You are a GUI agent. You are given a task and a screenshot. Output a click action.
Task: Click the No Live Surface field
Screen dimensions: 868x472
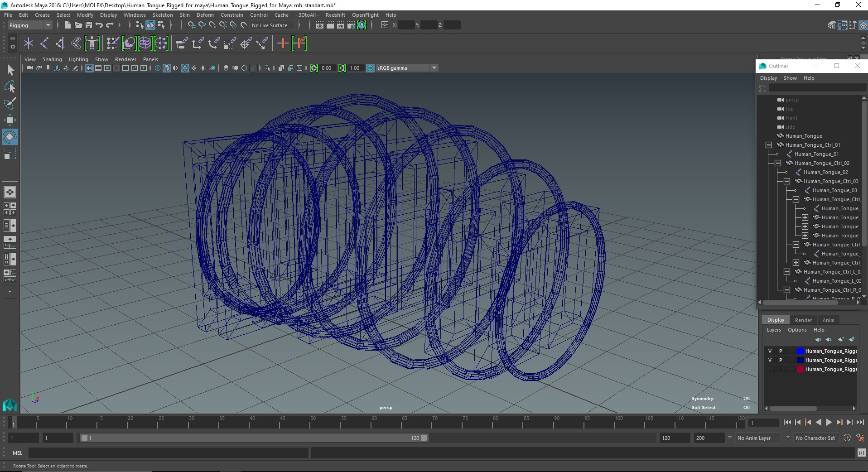[271, 25]
